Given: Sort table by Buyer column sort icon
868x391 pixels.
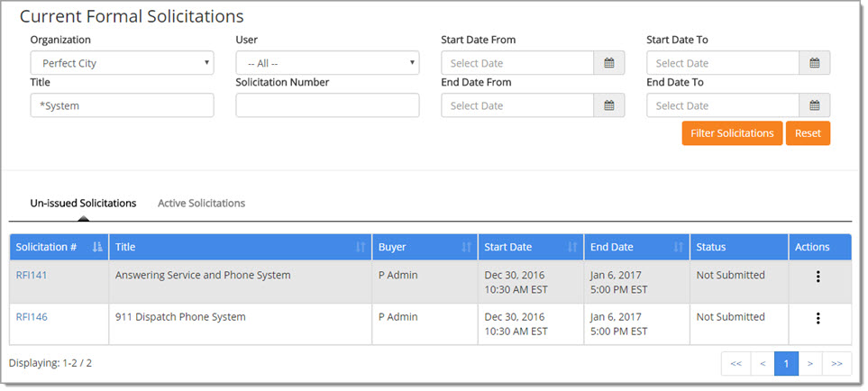Looking at the screenshot, I should (466, 248).
